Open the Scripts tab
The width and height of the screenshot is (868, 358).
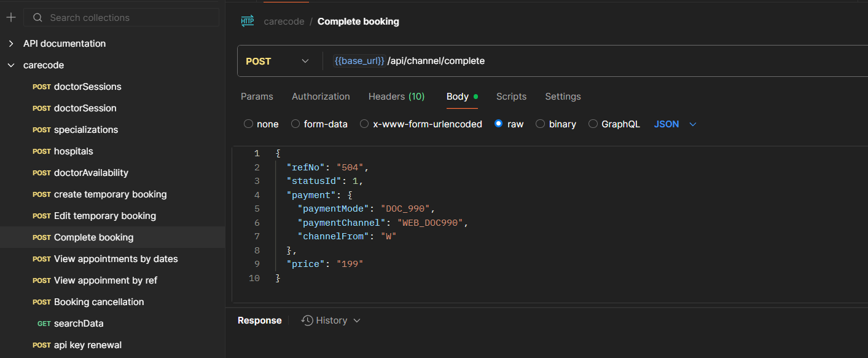pos(511,97)
